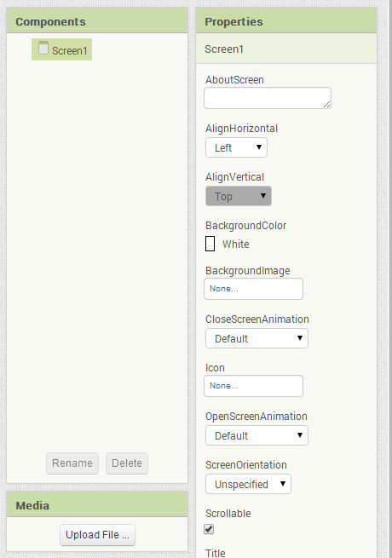The height and width of the screenshot is (558, 392).
Task: Open the ScreenOrientation Unspecified dropdown
Action: [248, 484]
